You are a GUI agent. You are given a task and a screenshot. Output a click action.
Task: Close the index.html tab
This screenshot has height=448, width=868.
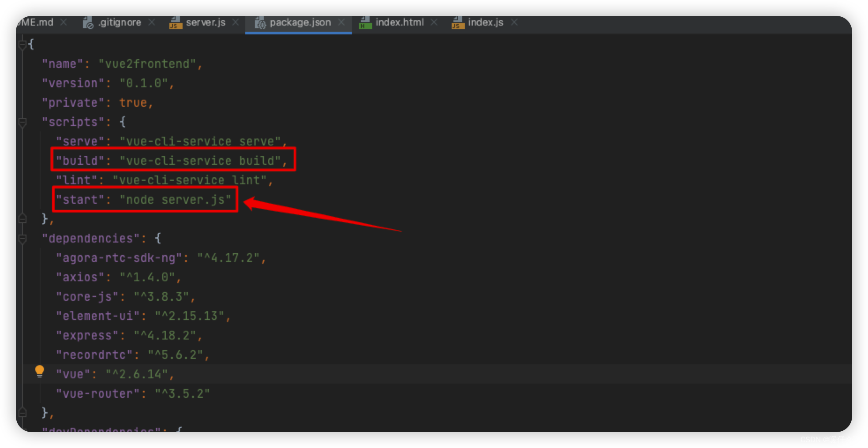pyautogui.click(x=434, y=22)
